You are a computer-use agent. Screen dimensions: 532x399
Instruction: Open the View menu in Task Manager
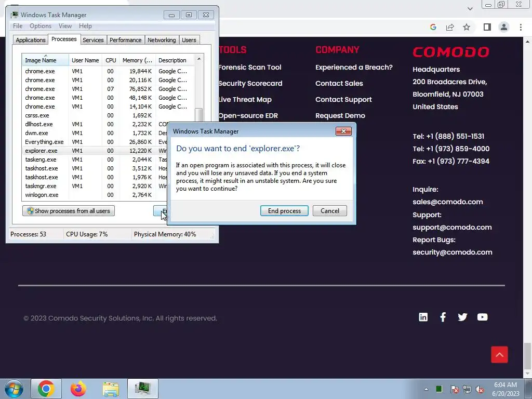[65, 26]
